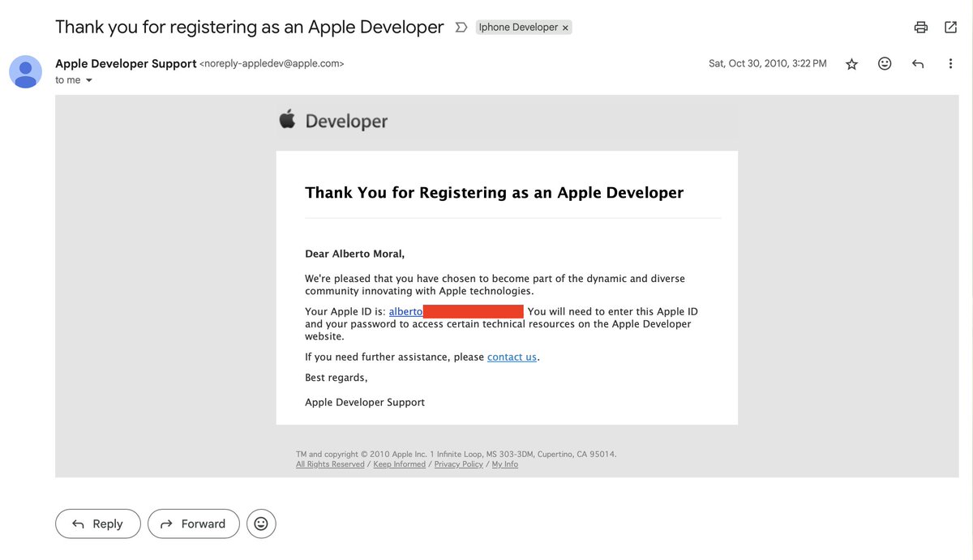This screenshot has width=973, height=560.
Task: Open the three-dot More options menu
Action: (x=950, y=63)
